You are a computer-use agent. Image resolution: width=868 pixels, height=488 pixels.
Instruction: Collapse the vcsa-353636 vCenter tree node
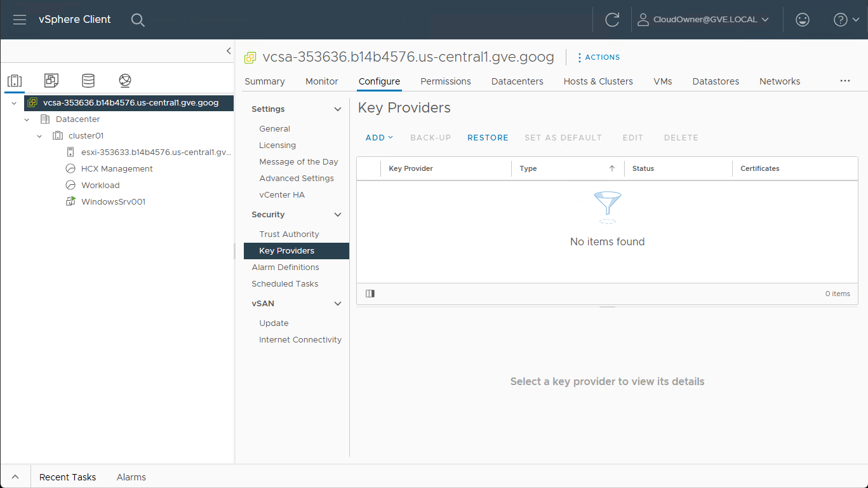coord(14,103)
